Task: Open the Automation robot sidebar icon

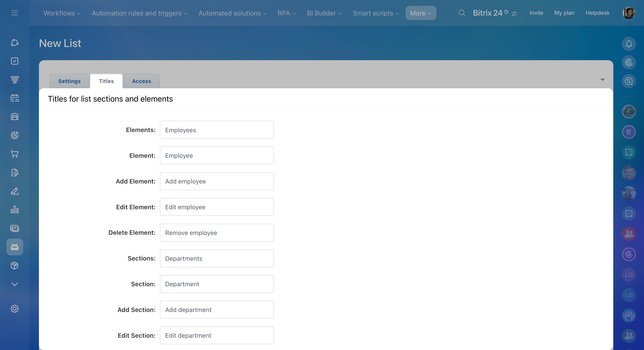Action: [x=15, y=247]
